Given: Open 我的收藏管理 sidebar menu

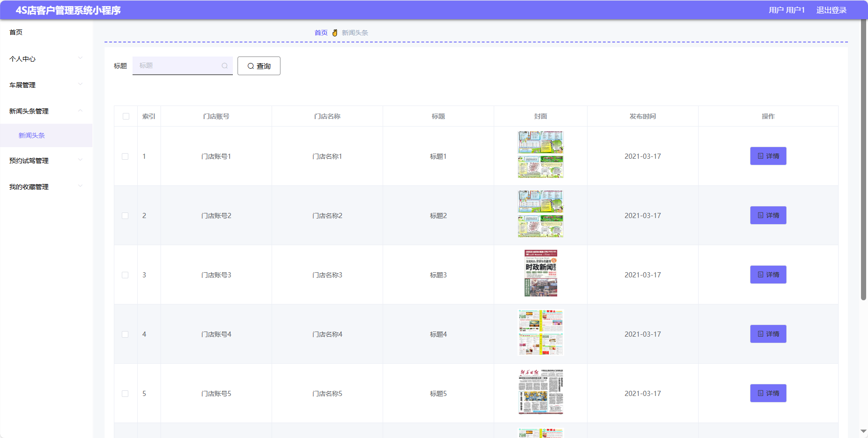Looking at the screenshot, I should click(46, 187).
